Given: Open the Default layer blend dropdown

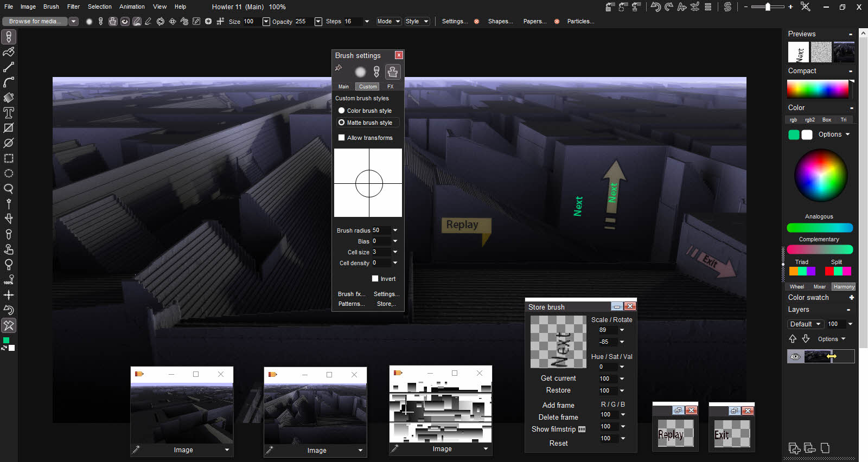Looking at the screenshot, I should [805, 324].
